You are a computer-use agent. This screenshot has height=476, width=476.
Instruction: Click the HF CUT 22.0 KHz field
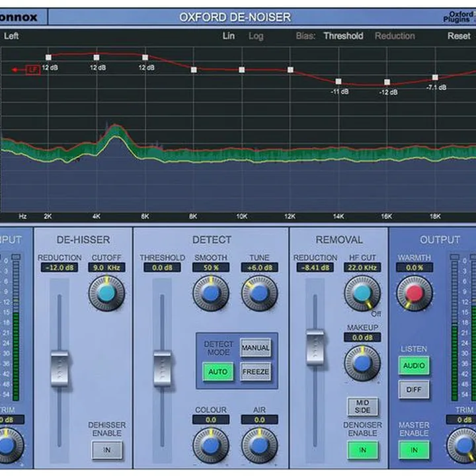point(362,268)
